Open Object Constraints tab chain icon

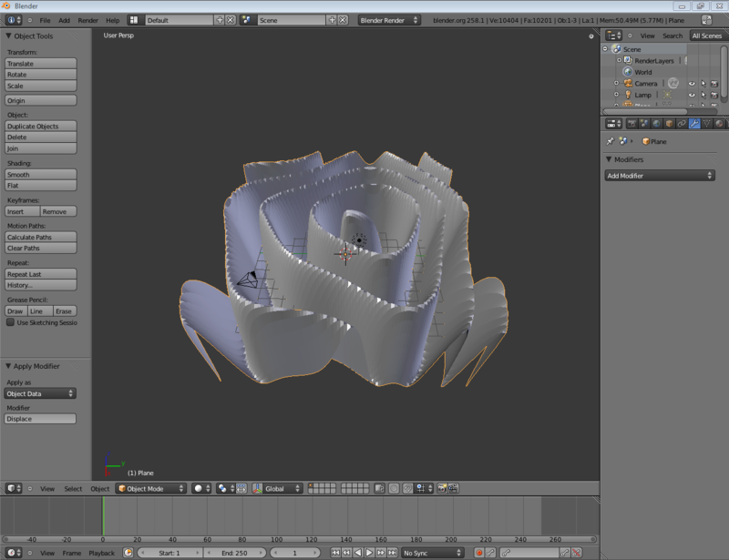[x=682, y=124]
